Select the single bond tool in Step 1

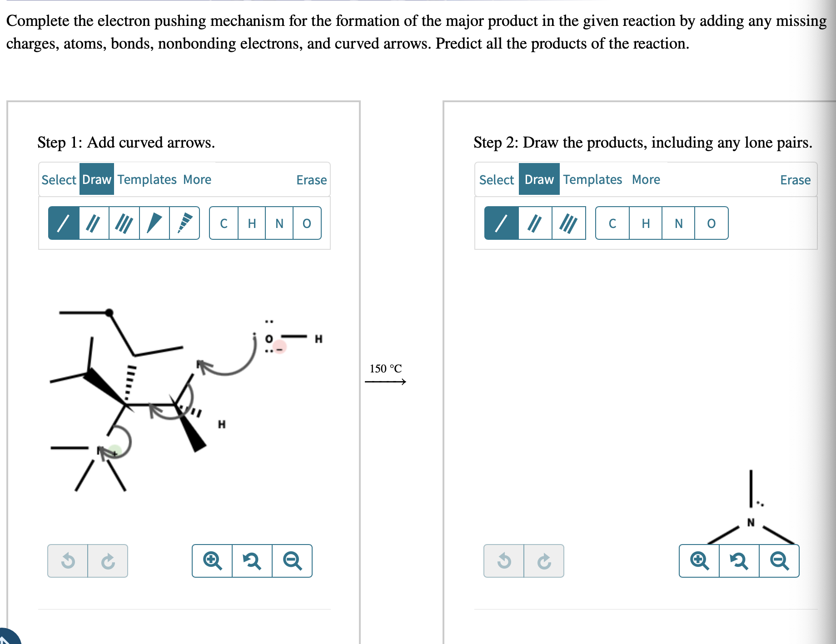click(x=64, y=223)
